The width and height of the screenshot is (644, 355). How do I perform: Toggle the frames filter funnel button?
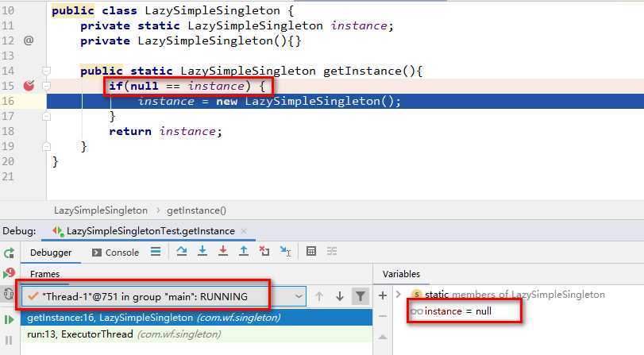click(361, 296)
